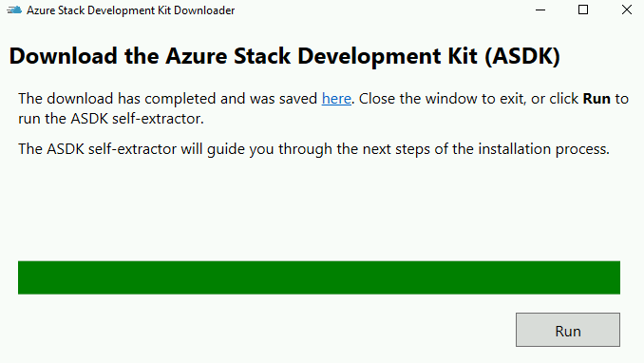Click 'Close the window to exit' text
The width and height of the screenshot is (644, 363).
pyautogui.click(x=443, y=99)
